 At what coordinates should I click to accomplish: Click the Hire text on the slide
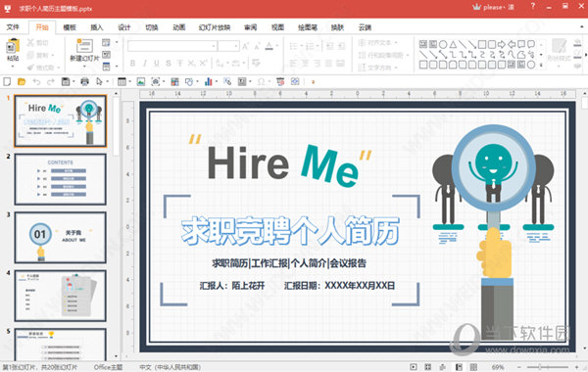tap(248, 163)
